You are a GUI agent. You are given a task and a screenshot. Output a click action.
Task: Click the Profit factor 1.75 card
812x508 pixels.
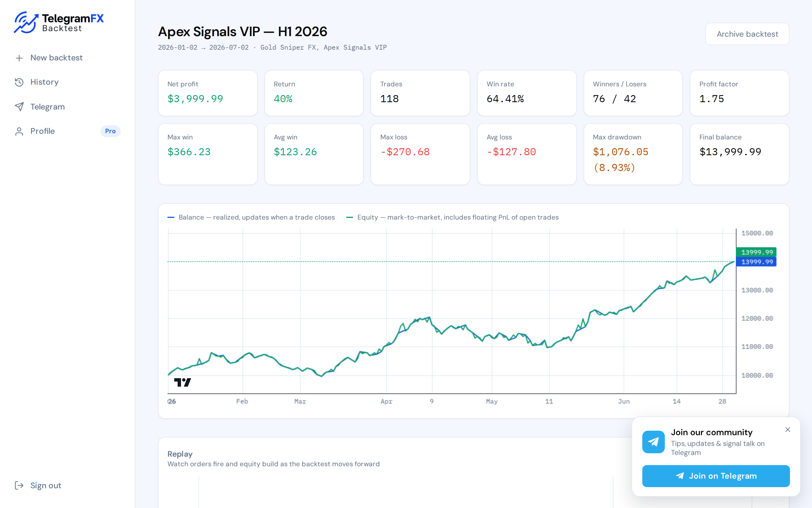(740, 93)
